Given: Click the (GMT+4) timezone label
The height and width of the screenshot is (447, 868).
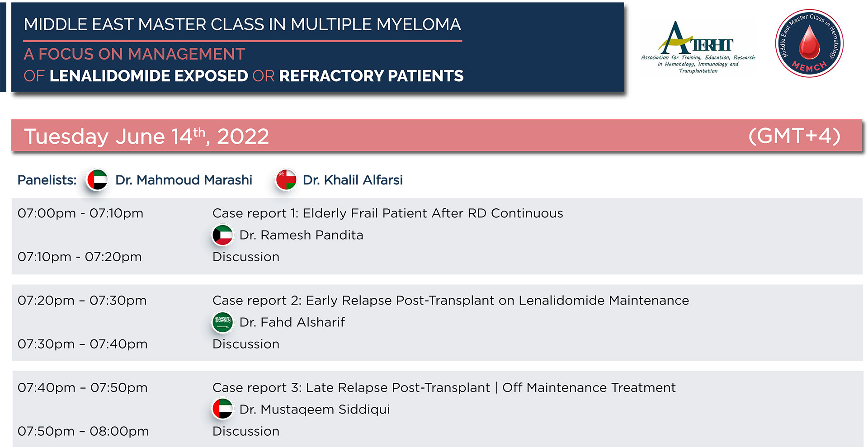Looking at the screenshot, I should pyautogui.click(x=794, y=136).
